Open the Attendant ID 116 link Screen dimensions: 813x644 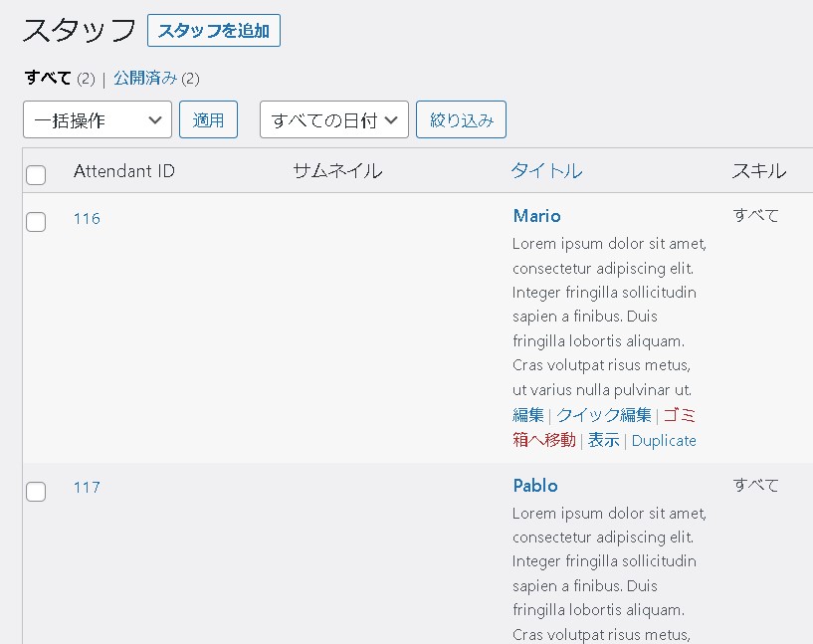[87, 219]
